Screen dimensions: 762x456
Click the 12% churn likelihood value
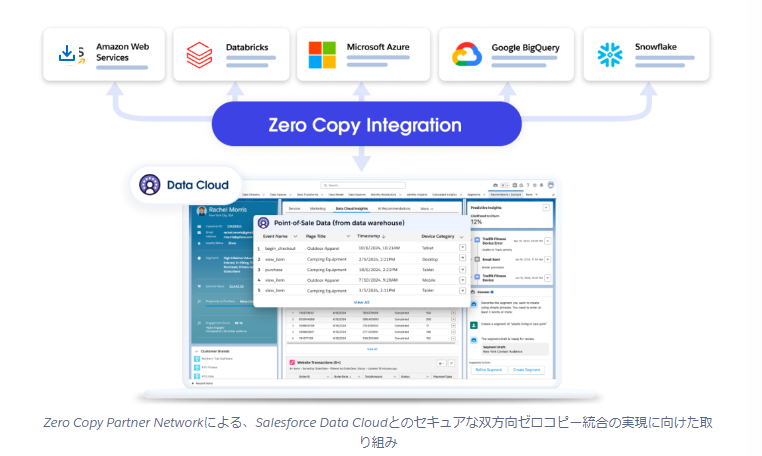pos(476,222)
